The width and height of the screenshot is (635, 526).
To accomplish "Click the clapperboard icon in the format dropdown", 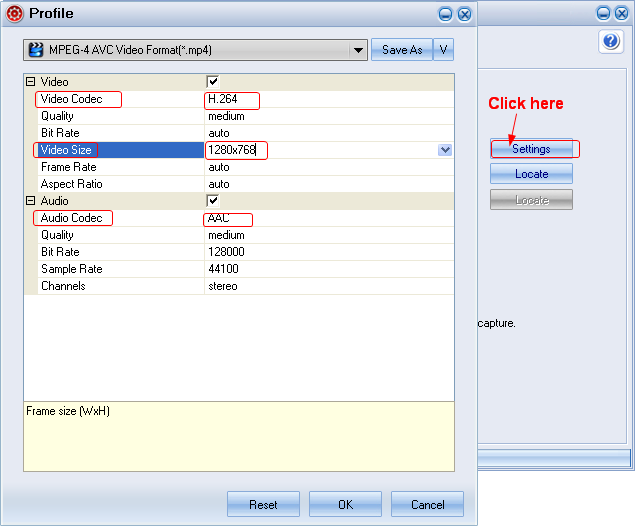I will click(x=36, y=50).
